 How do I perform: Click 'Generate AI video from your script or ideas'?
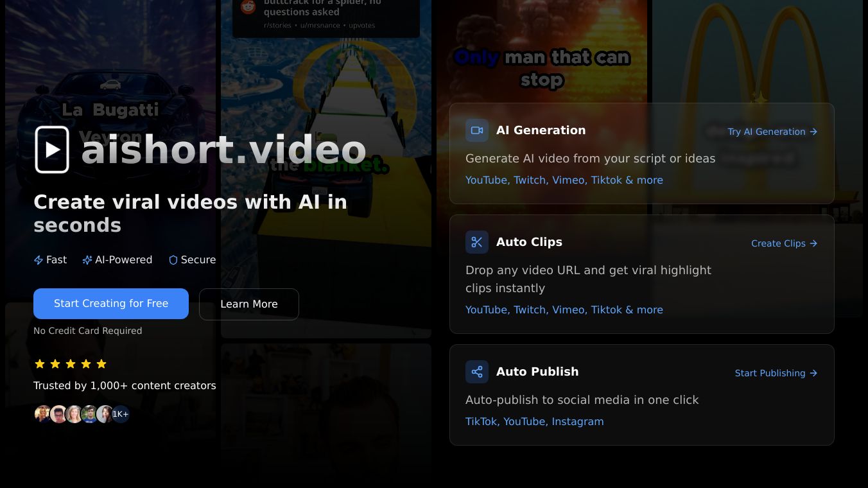[590, 159]
